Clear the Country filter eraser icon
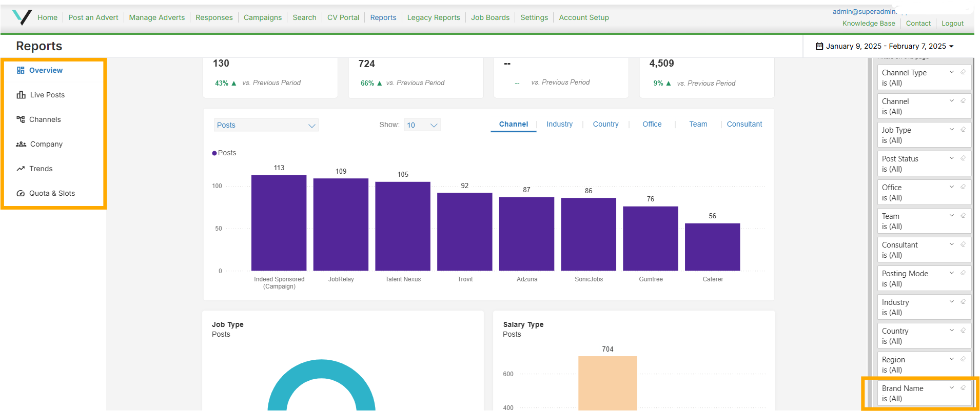Image resolution: width=980 pixels, height=411 pixels. click(x=963, y=331)
